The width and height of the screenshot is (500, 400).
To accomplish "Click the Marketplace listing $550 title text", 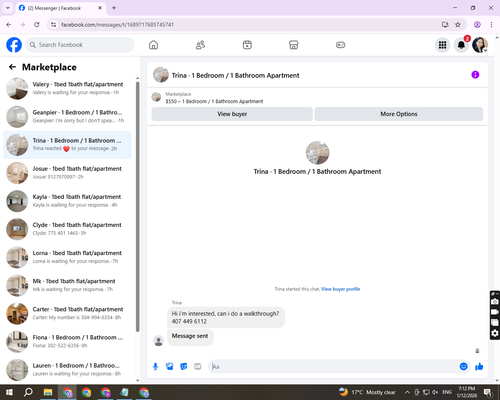I will coord(214,101).
